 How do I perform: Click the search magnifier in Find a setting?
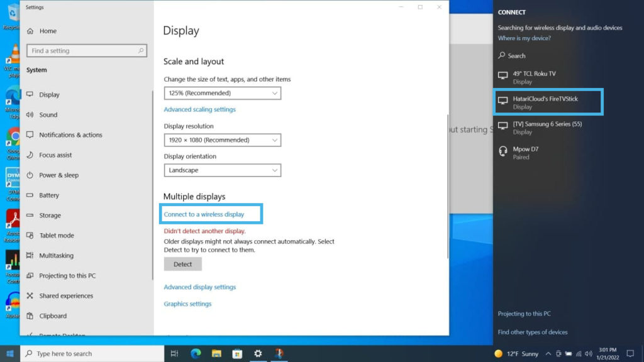[x=141, y=50]
